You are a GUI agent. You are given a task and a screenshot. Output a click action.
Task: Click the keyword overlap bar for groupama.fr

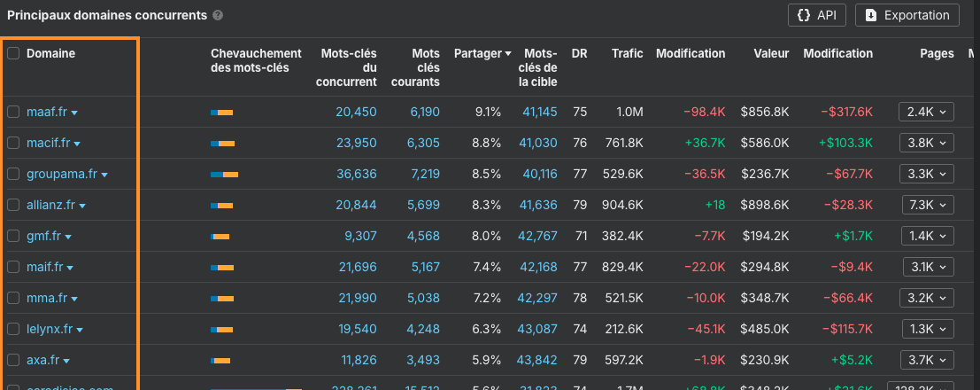click(225, 175)
